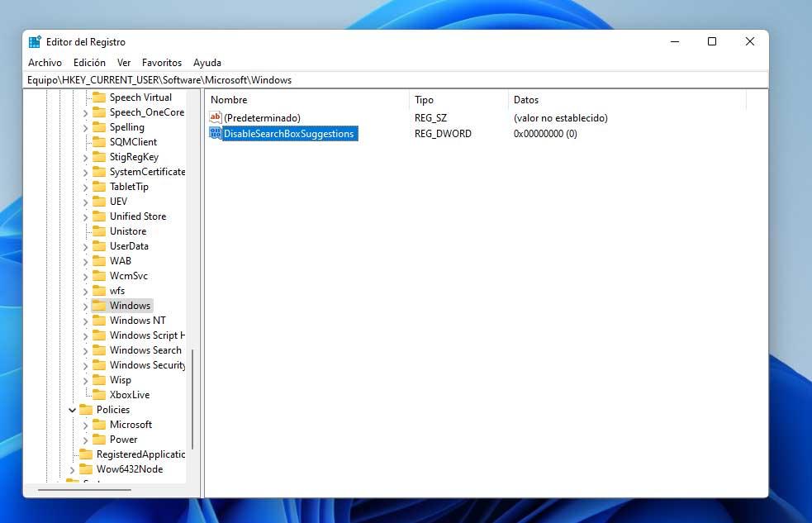Click the WAB folder icon
Image resolution: width=812 pixels, height=523 pixels.
(99, 261)
